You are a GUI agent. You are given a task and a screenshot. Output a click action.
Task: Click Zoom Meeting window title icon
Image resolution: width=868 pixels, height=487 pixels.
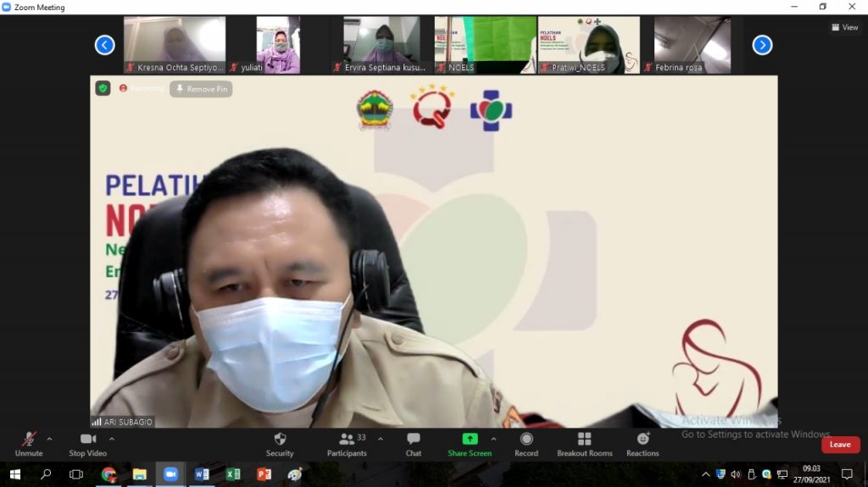tap(7, 7)
